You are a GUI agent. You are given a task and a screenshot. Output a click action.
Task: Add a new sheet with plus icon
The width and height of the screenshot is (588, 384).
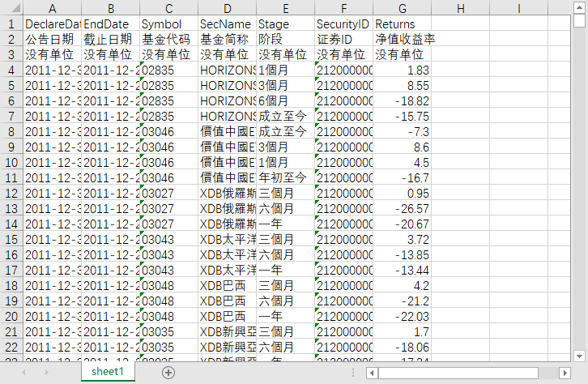[x=168, y=373]
